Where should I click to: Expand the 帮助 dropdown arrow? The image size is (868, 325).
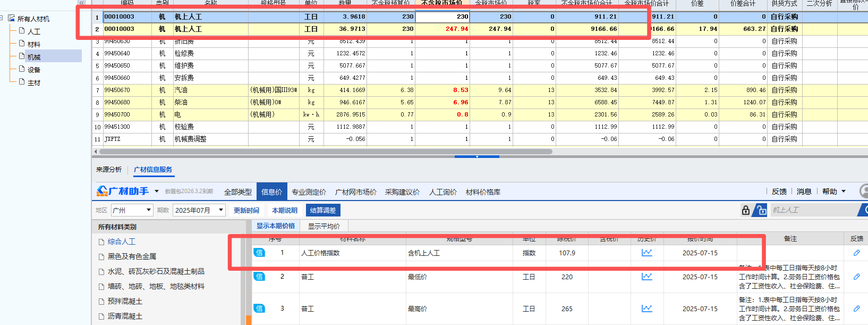pyautogui.click(x=844, y=191)
